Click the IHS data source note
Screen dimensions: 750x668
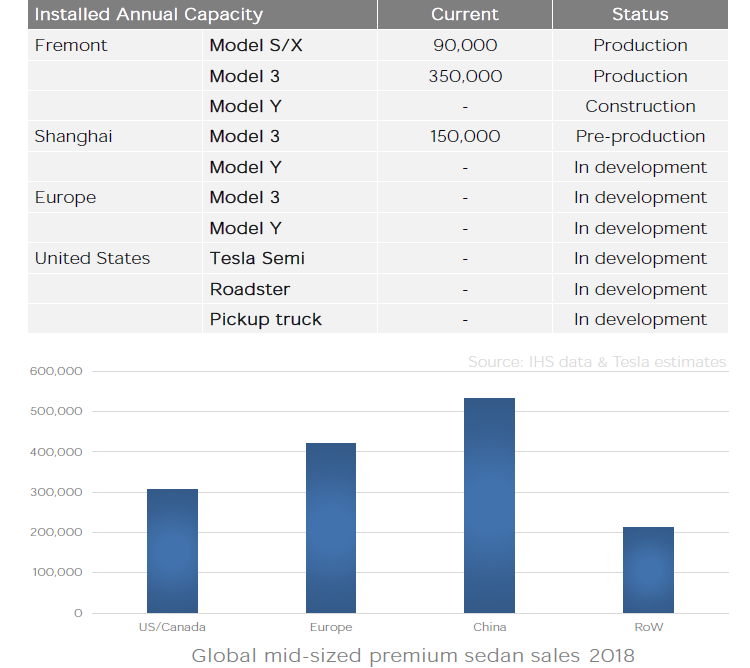pyautogui.click(x=597, y=362)
